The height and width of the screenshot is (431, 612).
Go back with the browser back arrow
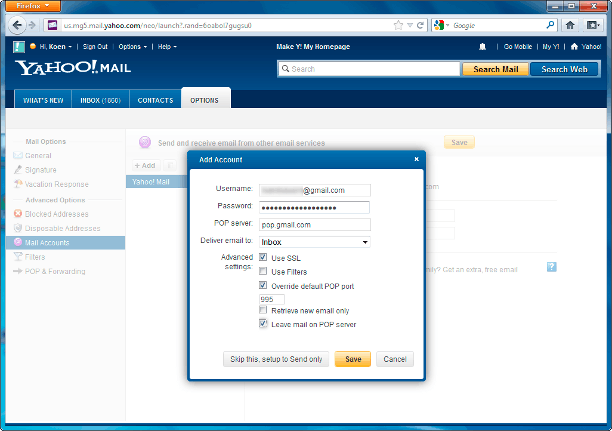coord(17,25)
